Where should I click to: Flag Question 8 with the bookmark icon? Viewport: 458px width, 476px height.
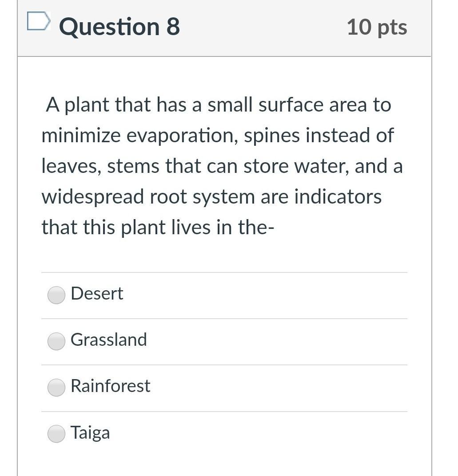point(38,21)
